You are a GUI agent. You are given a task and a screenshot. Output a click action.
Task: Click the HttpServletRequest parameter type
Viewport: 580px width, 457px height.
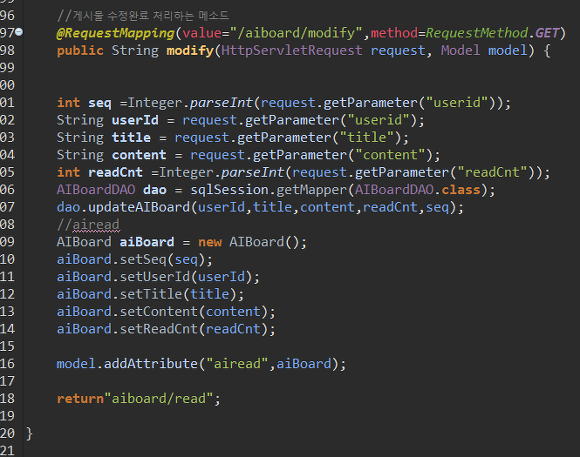292,51
